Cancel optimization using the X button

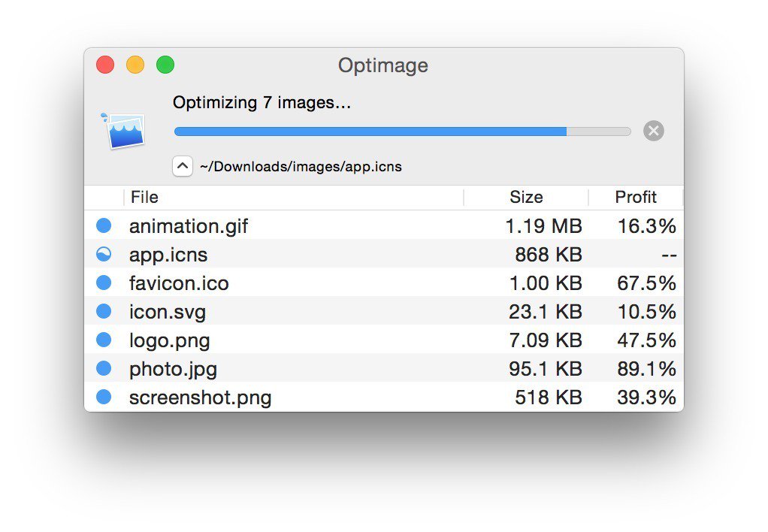[653, 131]
